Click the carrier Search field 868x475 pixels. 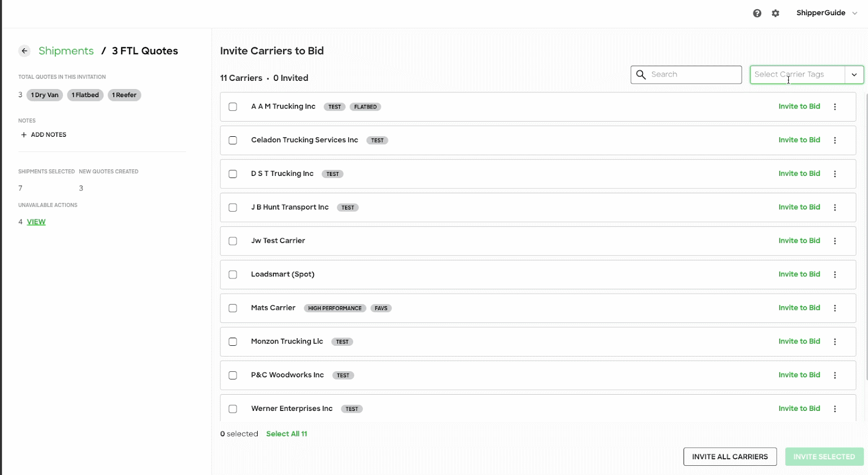click(x=693, y=75)
